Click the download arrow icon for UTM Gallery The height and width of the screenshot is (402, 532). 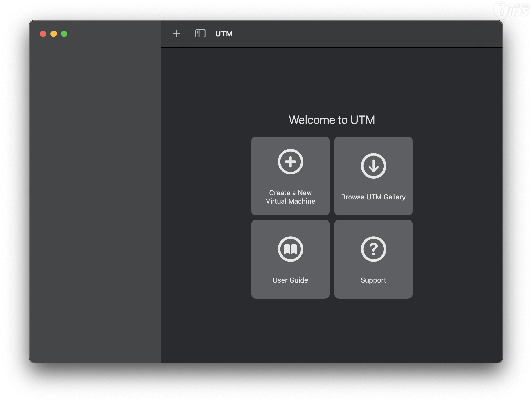pos(373,166)
